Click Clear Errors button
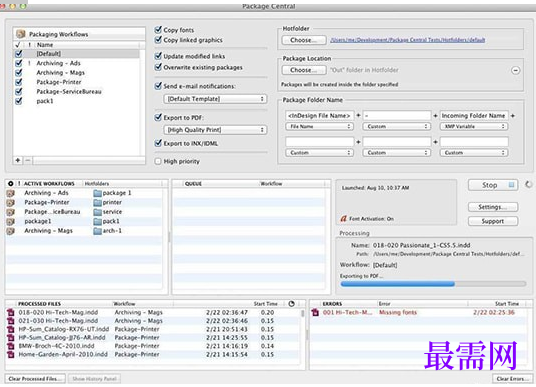536x387 pixels. click(512, 378)
